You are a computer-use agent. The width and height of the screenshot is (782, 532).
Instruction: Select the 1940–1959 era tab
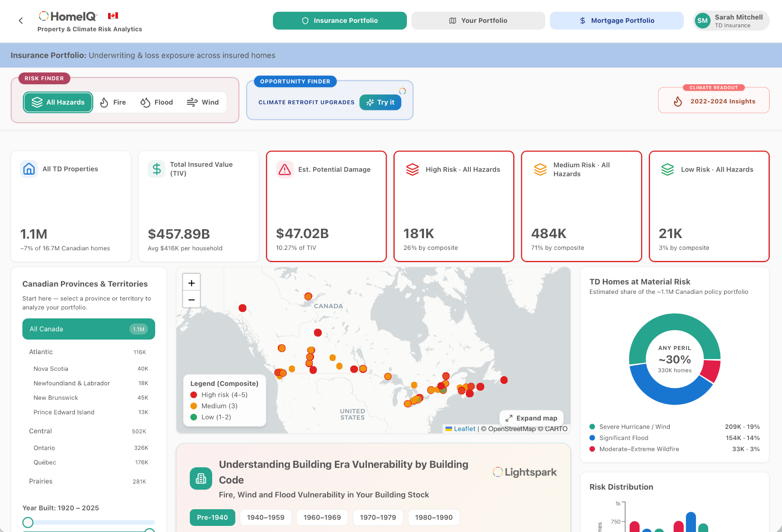coord(266,517)
